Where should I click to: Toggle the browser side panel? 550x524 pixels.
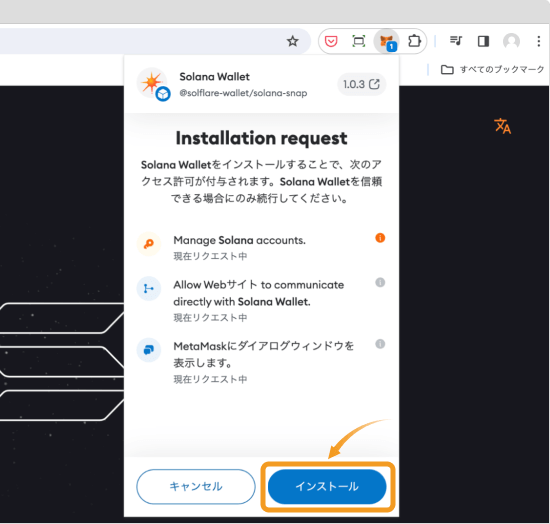pyautogui.click(x=483, y=41)
